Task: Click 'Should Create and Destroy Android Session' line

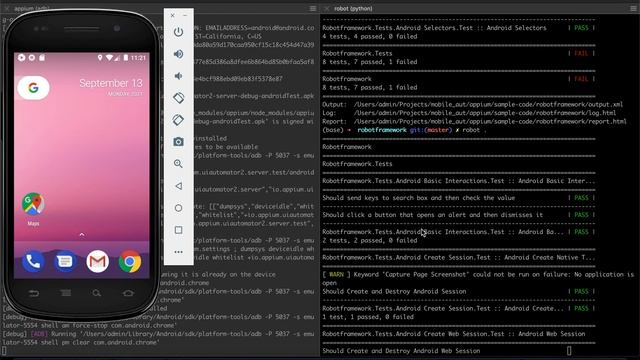Action: pyautogui.click(x=394, y=291)
